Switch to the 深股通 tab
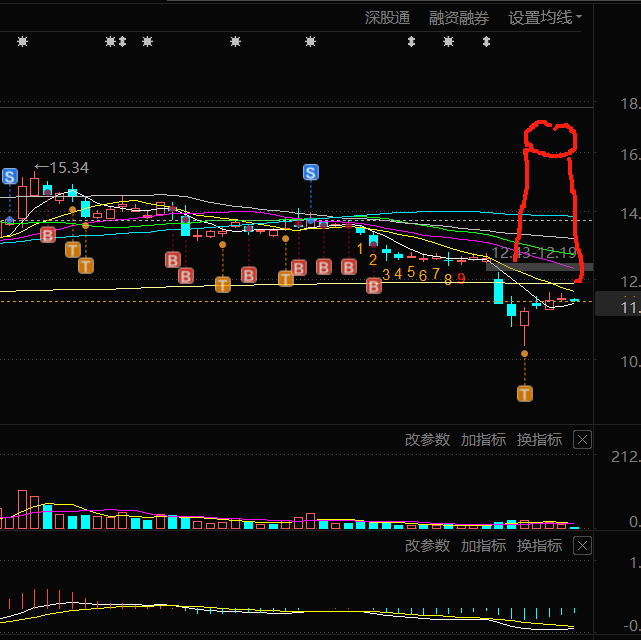This screenshot has width=641, height=640. pos(387,18)
